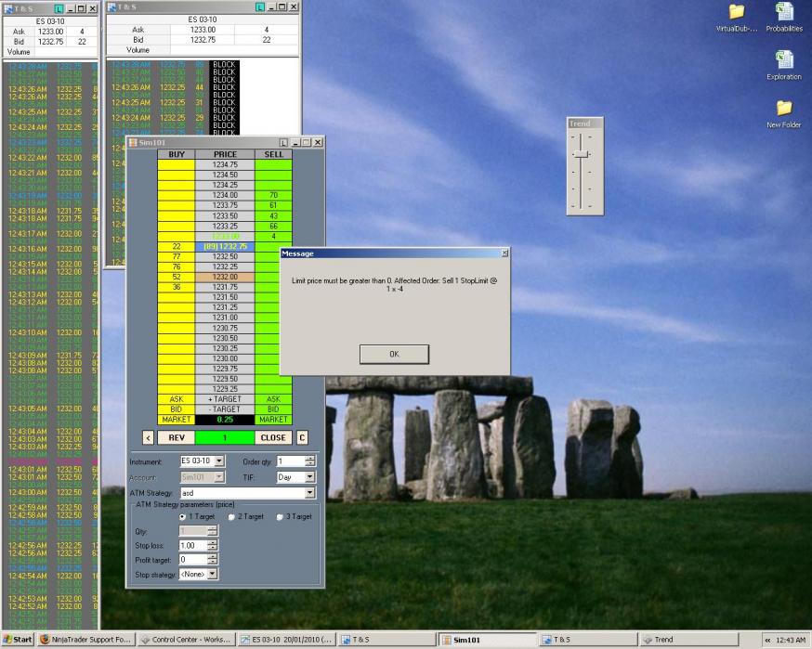Click the Trend window slider thumb
This screenshot has width=812, height=649.
coord(582,154)
